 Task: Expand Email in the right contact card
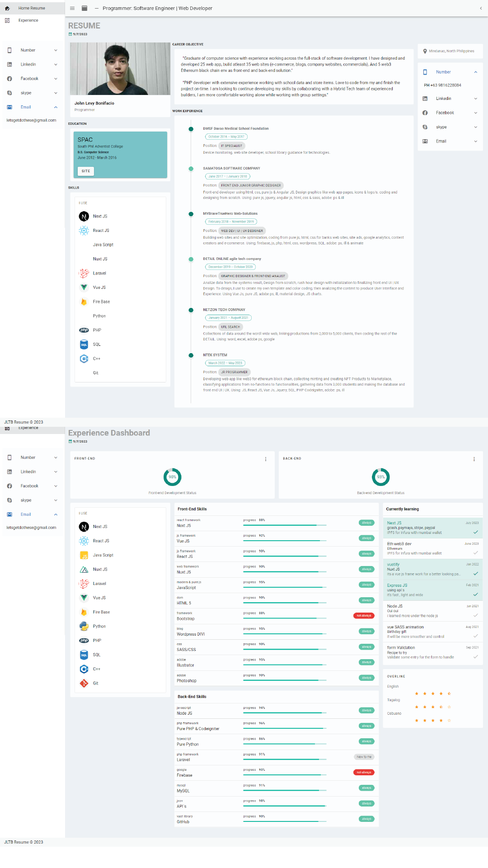476,142
